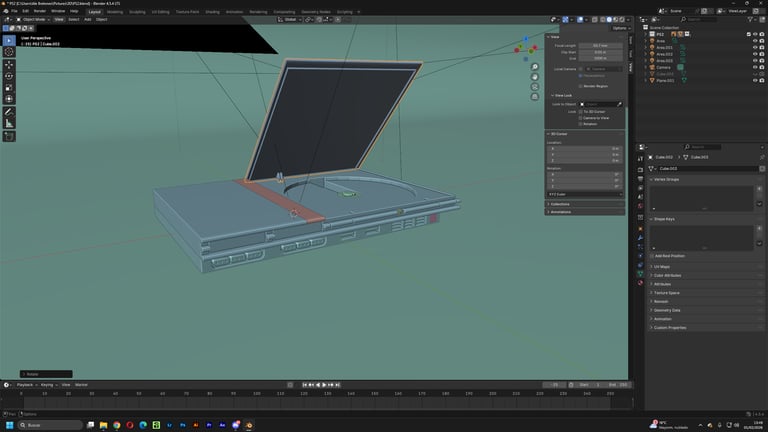Click the viewport zoom magnifier icon
Screen dimensions: 768x432
pos(535,67)
